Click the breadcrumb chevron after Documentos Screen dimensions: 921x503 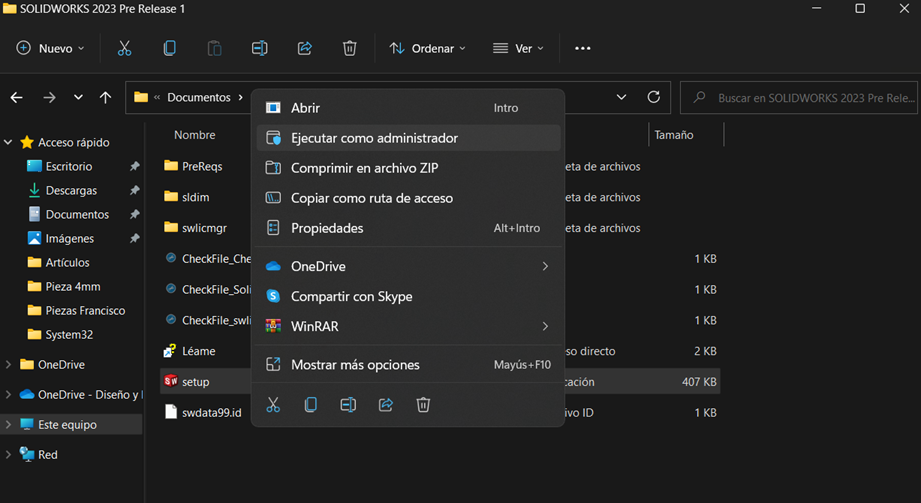(x=240, y=97)
